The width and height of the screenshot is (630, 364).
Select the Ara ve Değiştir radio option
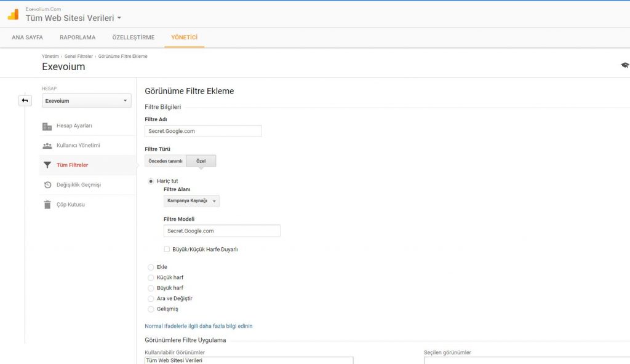pyautogui.click(x=151, y=298)
